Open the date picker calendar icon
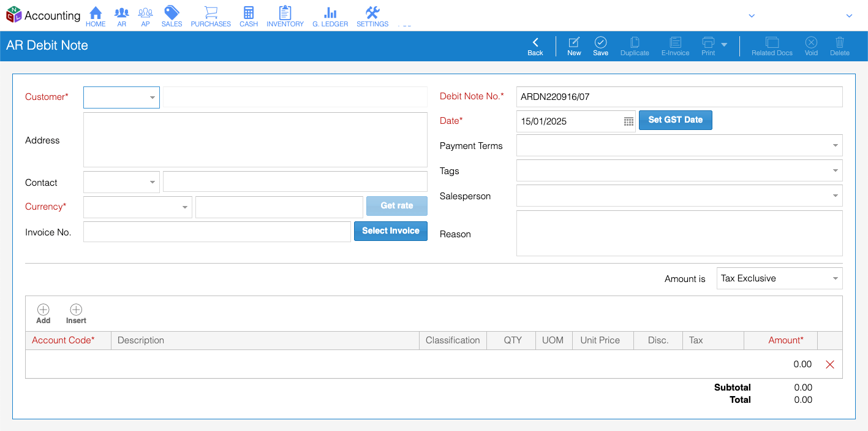This screenshot has height=431, width=868. point(628,121)
